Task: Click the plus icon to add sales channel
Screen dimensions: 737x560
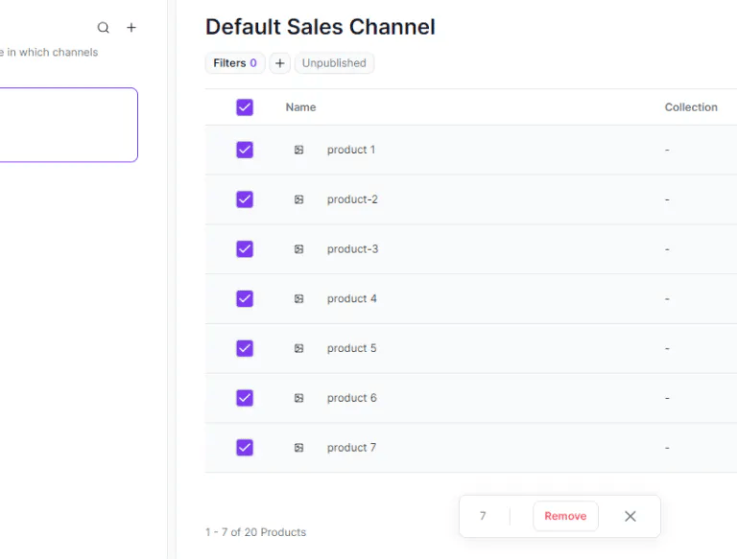Action: tap(131, 28)
